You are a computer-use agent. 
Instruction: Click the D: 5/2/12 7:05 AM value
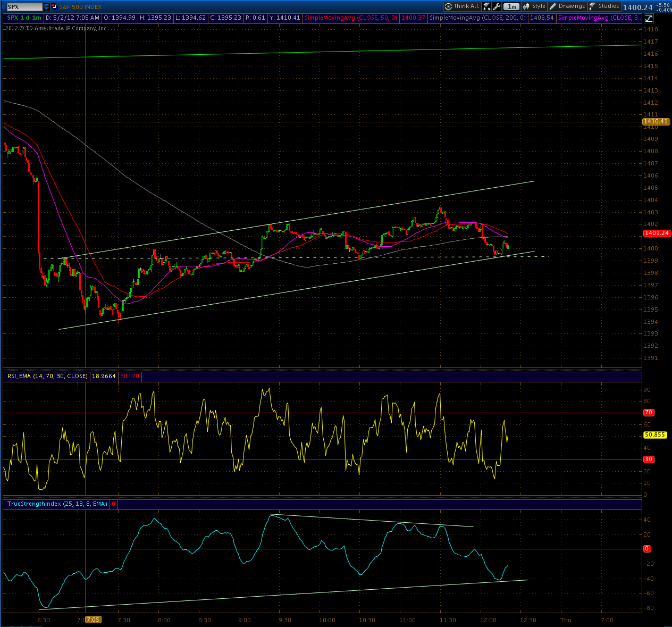(x=72, y=18)
